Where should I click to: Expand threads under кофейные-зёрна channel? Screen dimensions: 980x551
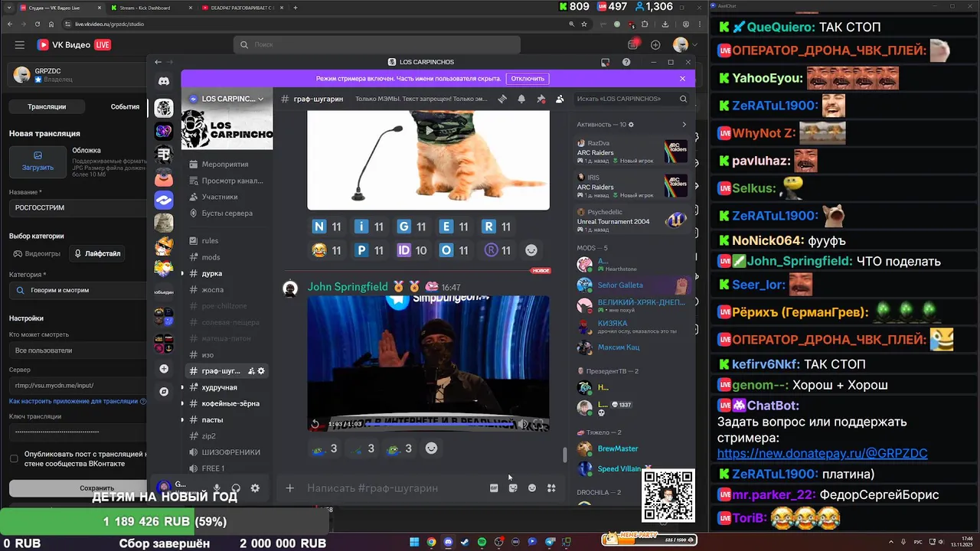coord(182,403)
